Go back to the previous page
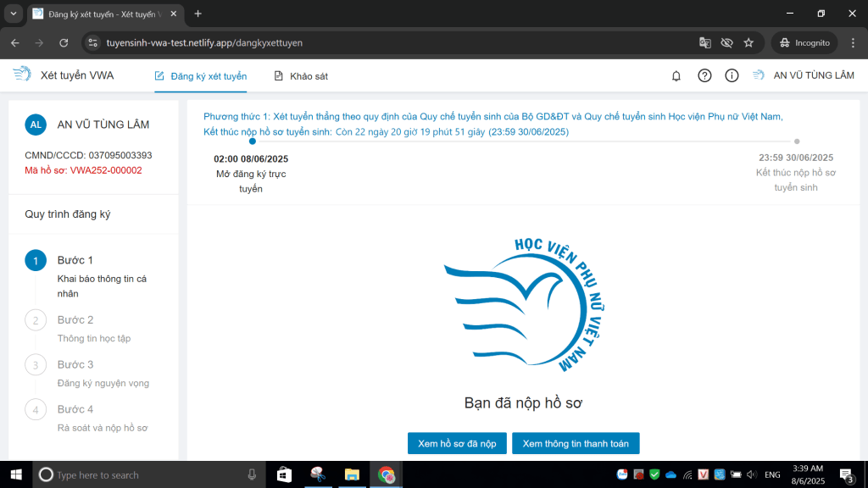Screen dimensions: 868x488 [15, 42]
